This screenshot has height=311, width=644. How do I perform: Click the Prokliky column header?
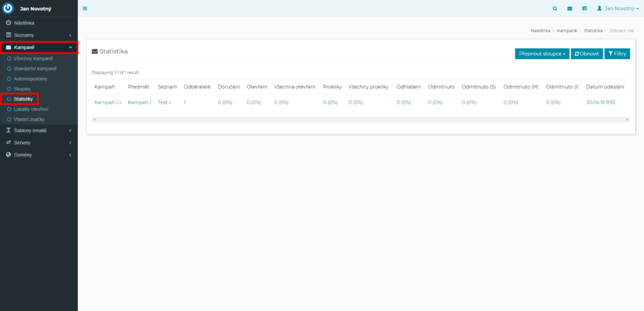(x=333, y=87)
